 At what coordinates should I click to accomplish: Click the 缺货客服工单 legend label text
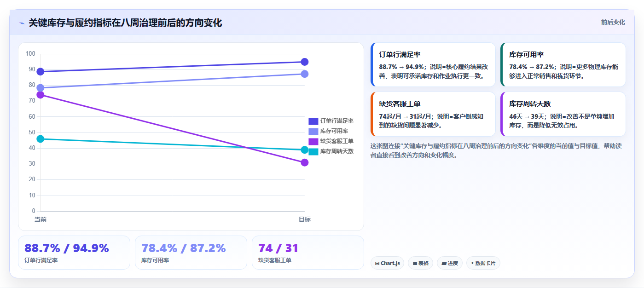click(x=337, y=141)
